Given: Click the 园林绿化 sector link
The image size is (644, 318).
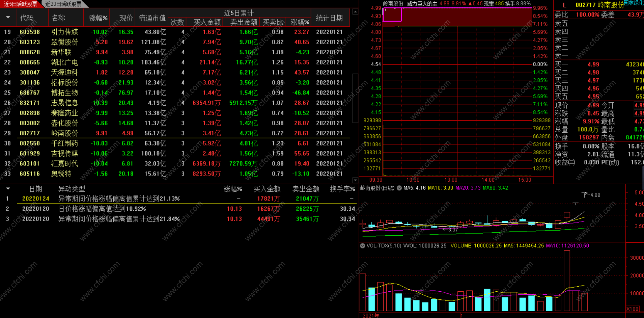Looking at the screenshot, I should click(x=634, y=3).
